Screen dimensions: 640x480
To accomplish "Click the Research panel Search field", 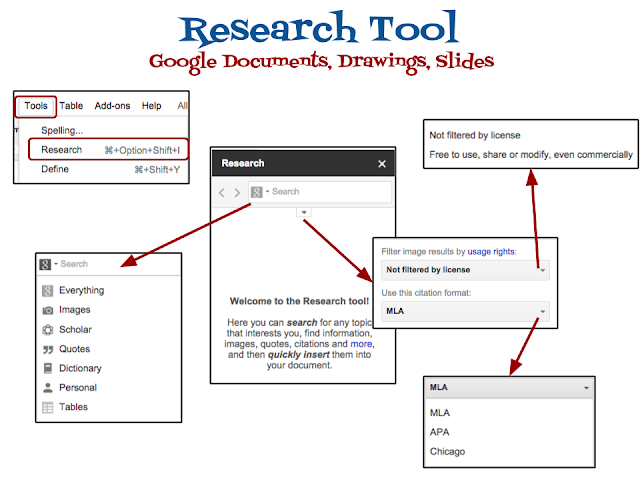I will pyautogui.click(x=320, y=192).
